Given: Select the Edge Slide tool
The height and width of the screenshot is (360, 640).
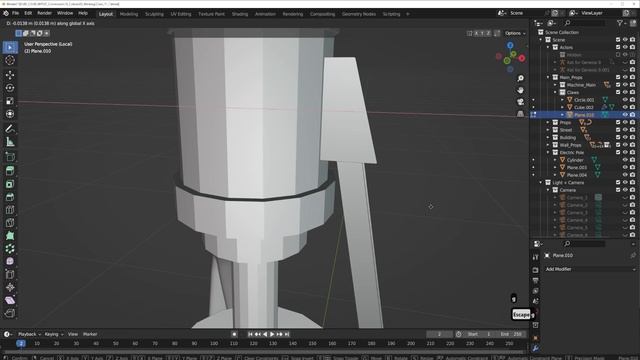Looking at the screenshot, I should 10,274.
